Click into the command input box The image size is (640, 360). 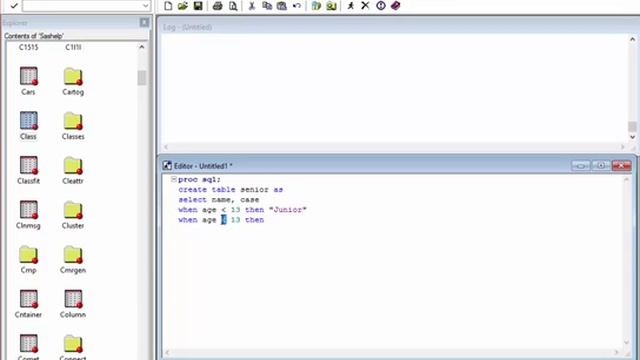pos(82,6)
